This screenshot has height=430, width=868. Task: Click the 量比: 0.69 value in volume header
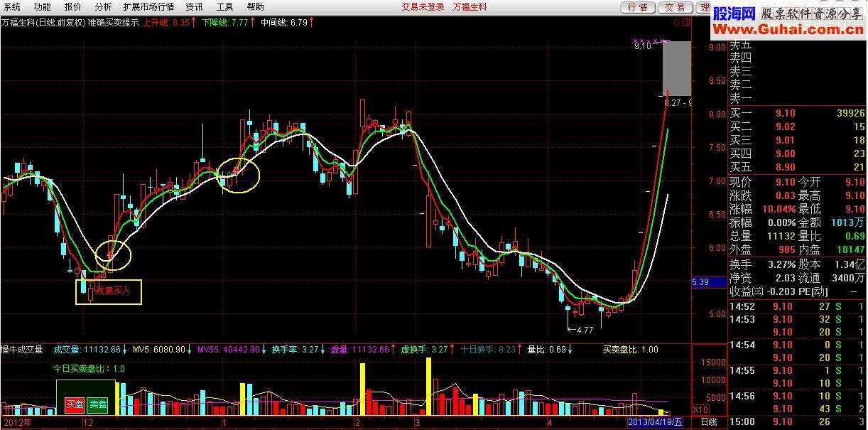[546, 350]
